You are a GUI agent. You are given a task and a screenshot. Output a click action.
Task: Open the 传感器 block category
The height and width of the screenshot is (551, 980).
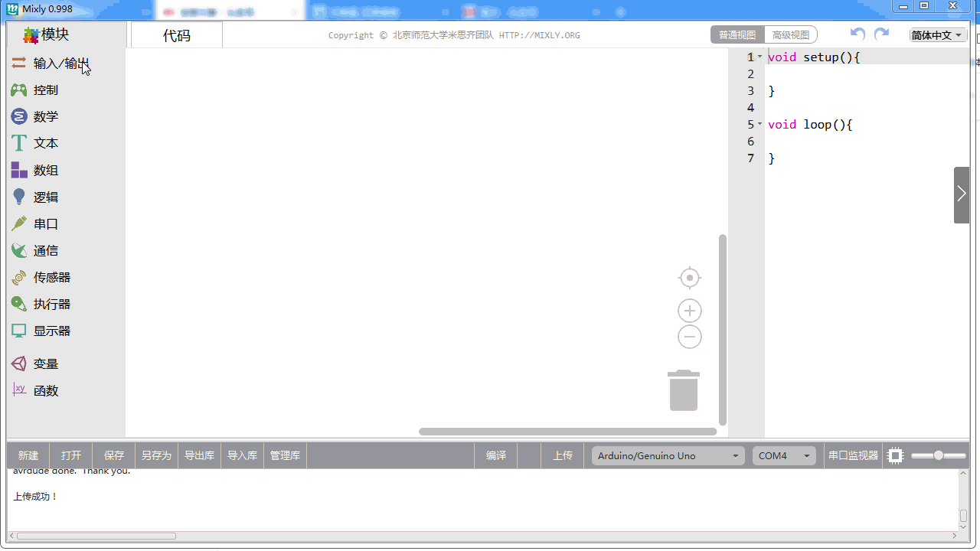(x=51, y=278)
